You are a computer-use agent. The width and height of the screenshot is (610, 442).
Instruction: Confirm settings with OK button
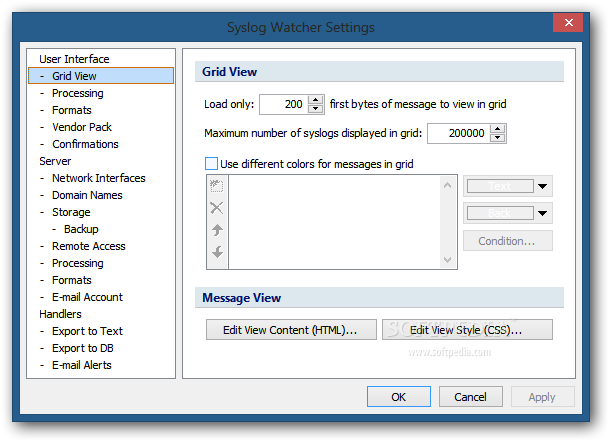tap(399, 397)
